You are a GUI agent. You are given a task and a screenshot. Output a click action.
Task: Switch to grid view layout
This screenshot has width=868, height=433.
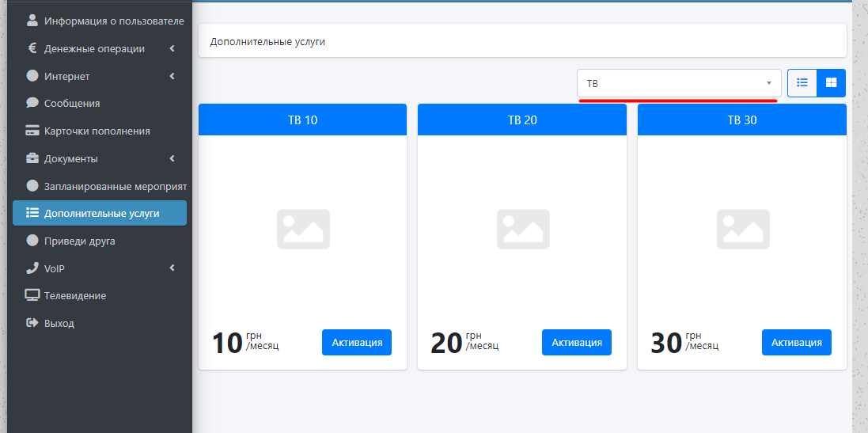(831, 82)
